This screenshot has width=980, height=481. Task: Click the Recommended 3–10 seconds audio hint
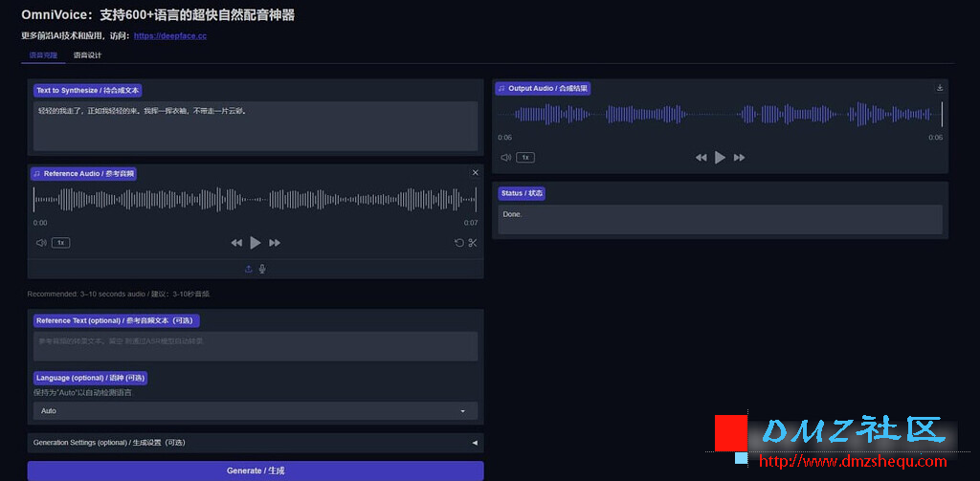(118, 294)
